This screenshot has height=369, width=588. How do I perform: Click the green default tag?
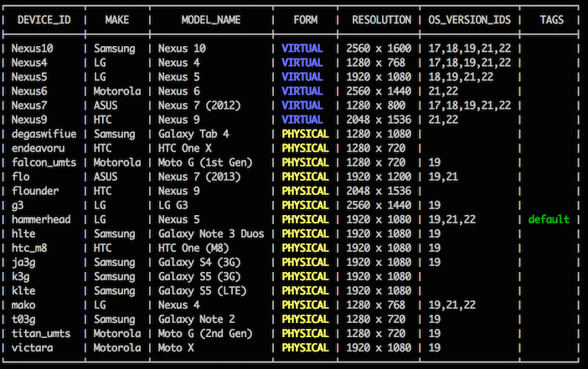(549, 219)
